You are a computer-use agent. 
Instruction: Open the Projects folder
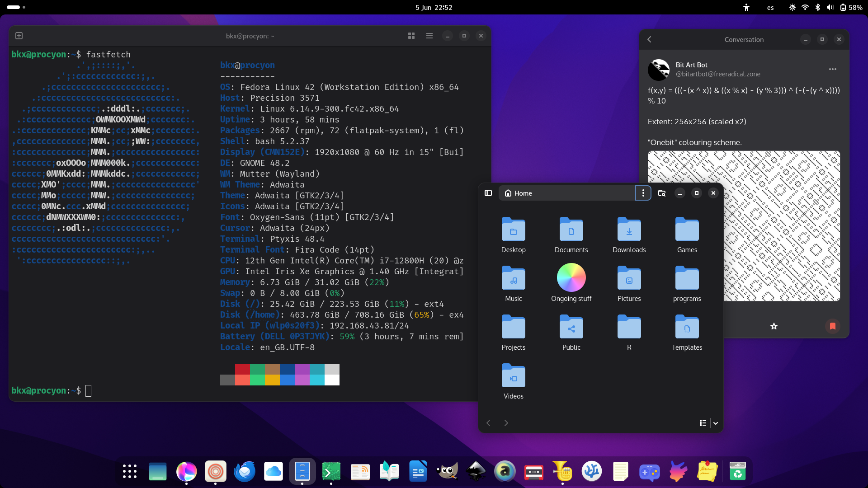pyautogui.click(x=514, y=333)
